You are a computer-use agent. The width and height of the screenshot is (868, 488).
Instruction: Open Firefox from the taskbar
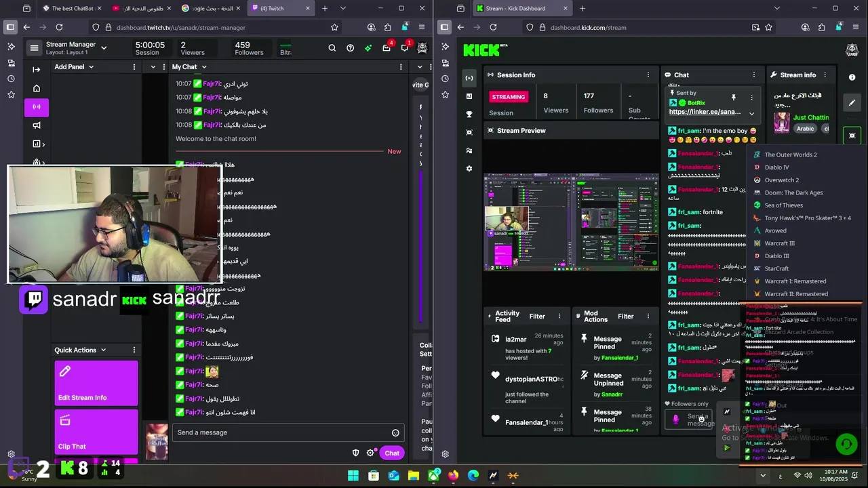coord(453,476)
